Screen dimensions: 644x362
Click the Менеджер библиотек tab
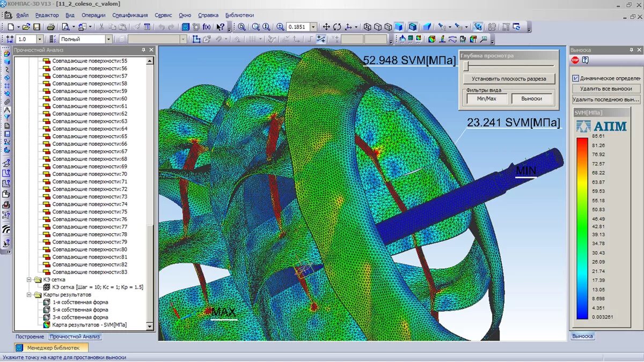[x=51, y=348]
